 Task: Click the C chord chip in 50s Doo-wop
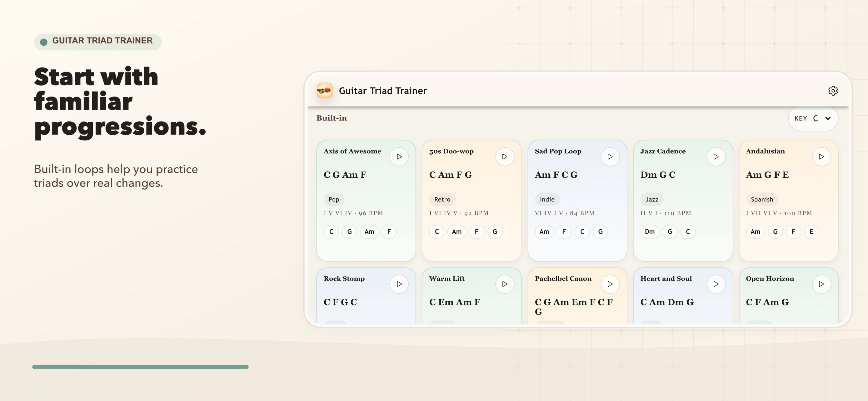(437, 232)
